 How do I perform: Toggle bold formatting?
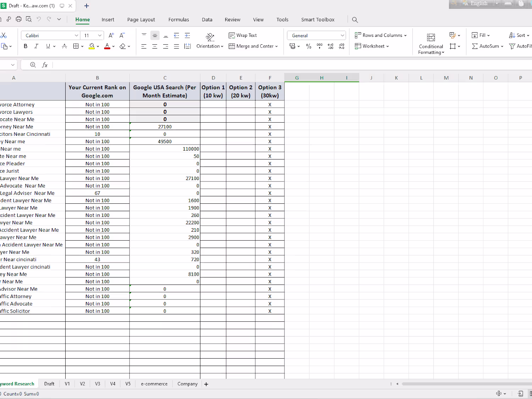point(26,46)
